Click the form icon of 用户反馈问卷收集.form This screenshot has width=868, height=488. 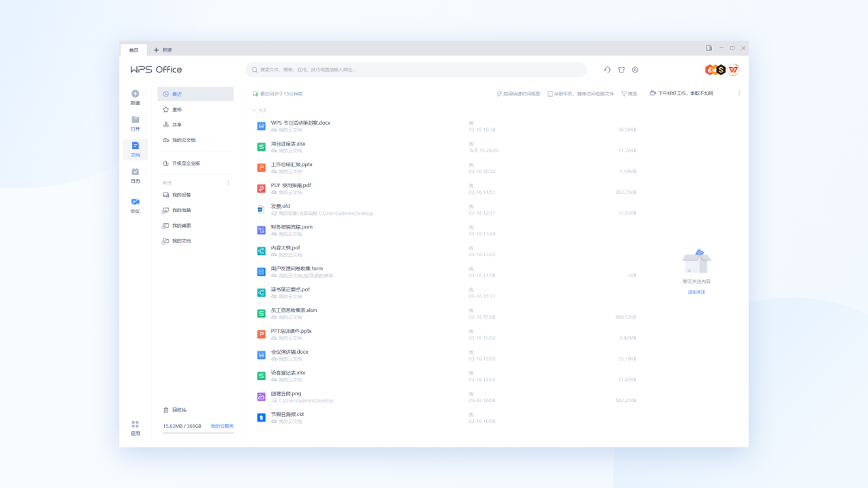click(261, 272)
